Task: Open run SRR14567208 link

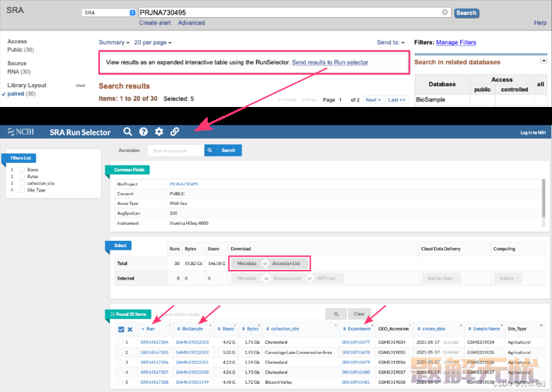Action: pos(154,382)
